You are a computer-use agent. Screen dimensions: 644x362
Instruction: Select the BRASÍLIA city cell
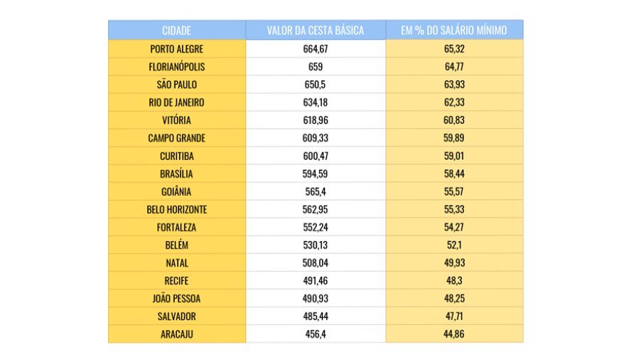[x=176, y=174]
